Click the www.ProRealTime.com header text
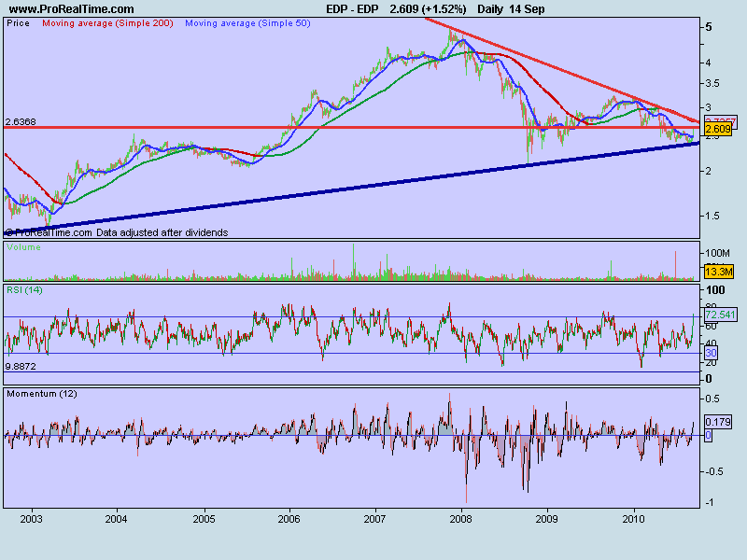Image resolution: width=747 pixels, height=560 pixels. (x=72, y=9)
